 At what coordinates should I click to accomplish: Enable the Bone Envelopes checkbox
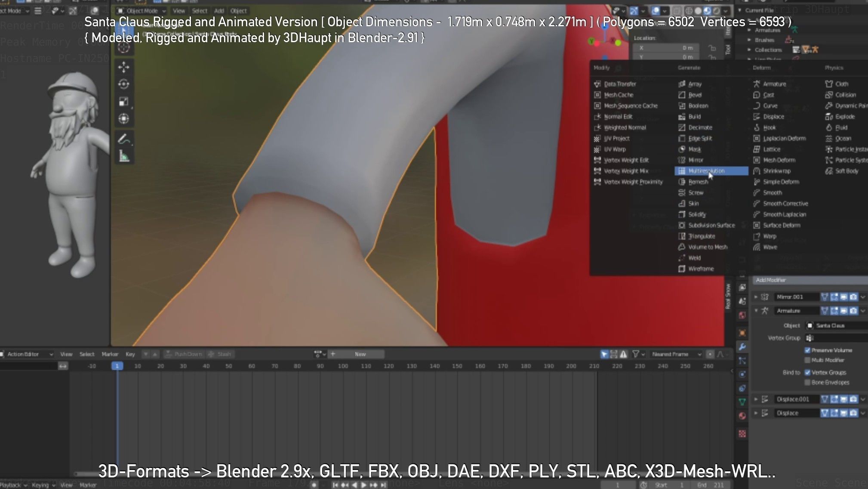[x=807, y=382]
